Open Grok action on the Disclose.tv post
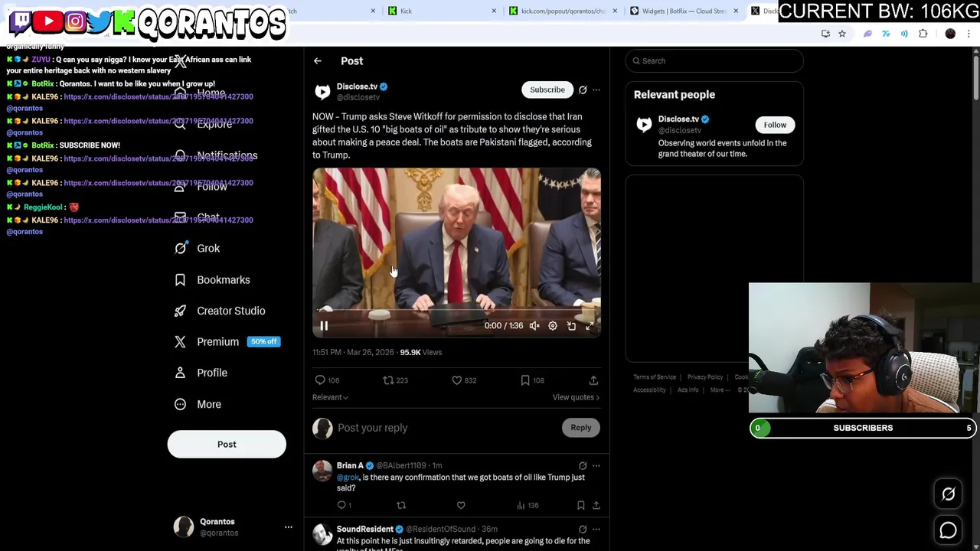 pos(583,90)
